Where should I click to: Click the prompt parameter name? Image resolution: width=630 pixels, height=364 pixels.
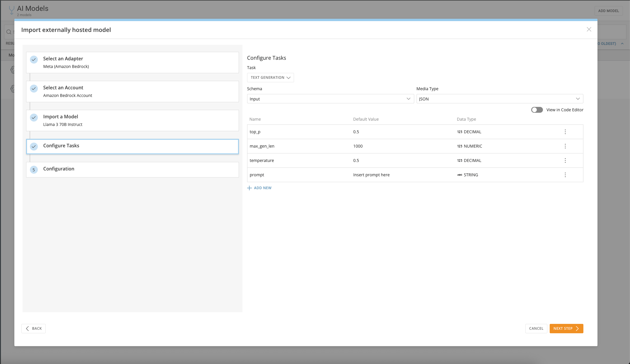pos(257,175)
